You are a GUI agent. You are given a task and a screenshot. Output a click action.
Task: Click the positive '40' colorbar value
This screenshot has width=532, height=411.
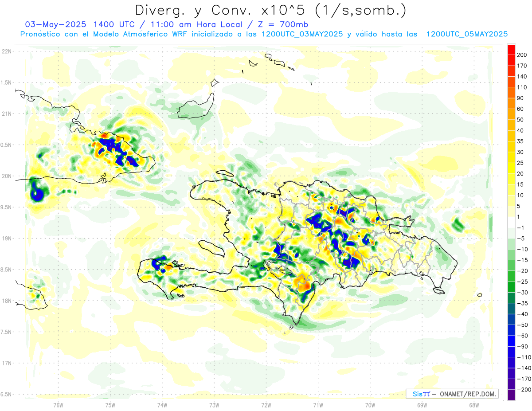tap(521, 130)
